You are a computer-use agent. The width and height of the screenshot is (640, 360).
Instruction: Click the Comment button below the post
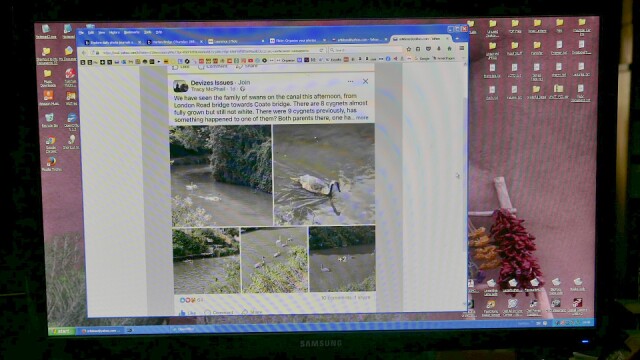[219, 313]
